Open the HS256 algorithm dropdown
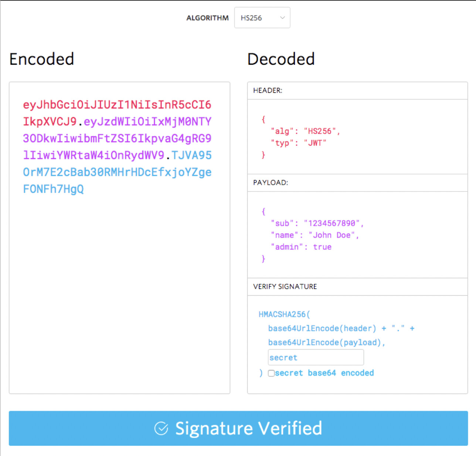Viewport: 476px width, 456px height. [262, 18]
